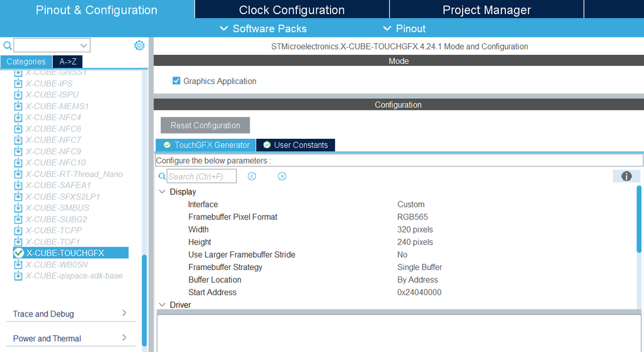Click the Framebuffer Strategy parameter label
644x352 pixels.
click(x=225, y=267)
